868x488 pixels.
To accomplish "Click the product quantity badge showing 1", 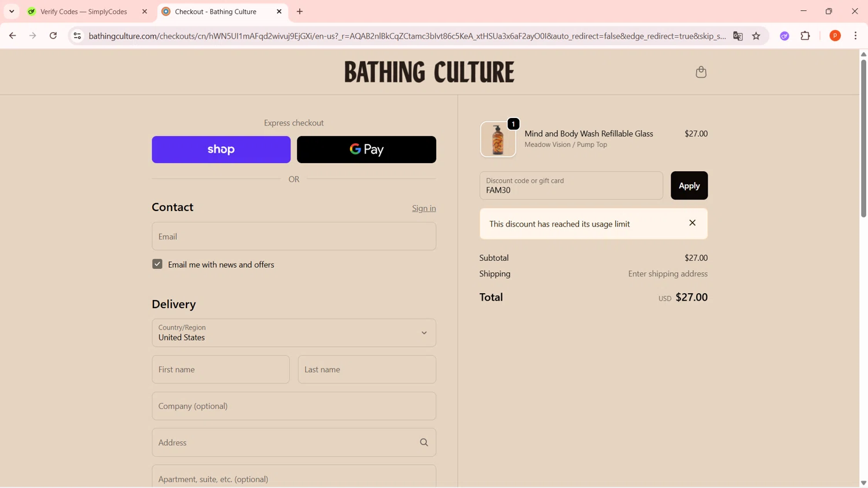I will tap(513, 124).
